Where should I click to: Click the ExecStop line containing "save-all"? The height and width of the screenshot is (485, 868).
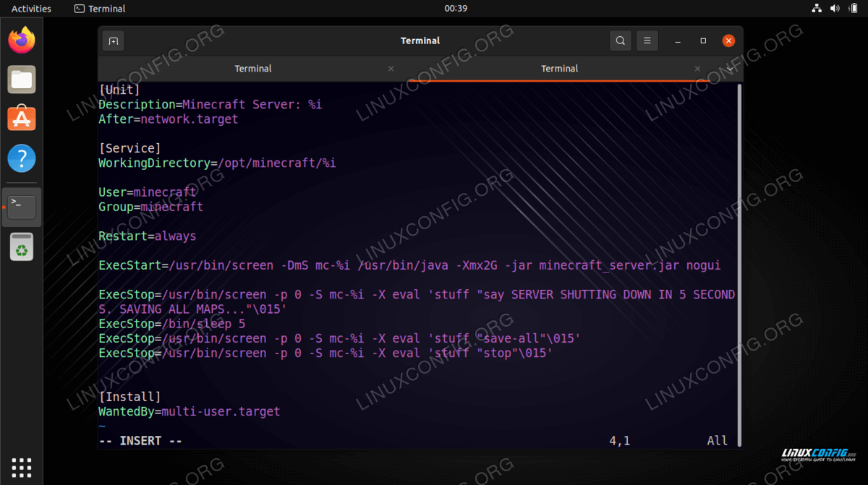(340, 338)
